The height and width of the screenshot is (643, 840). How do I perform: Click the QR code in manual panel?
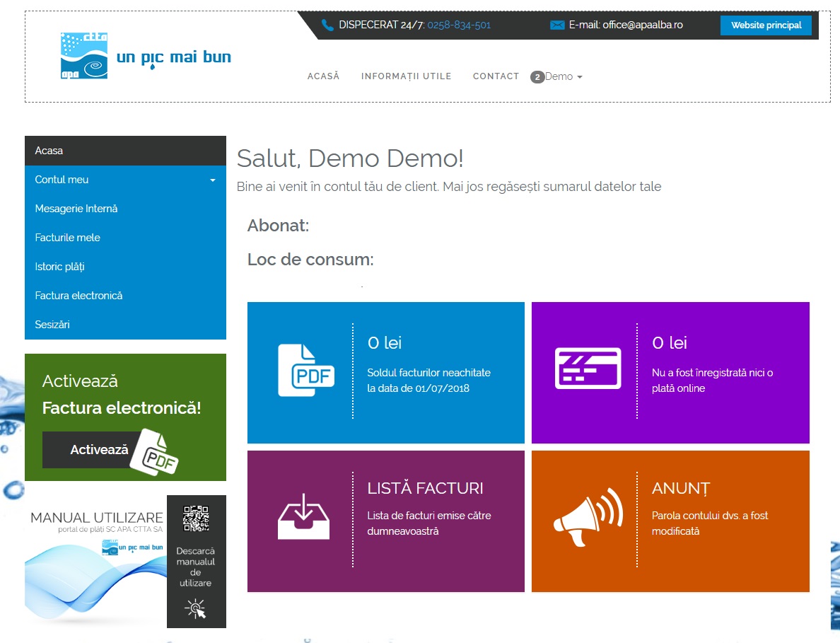point(196,519)
